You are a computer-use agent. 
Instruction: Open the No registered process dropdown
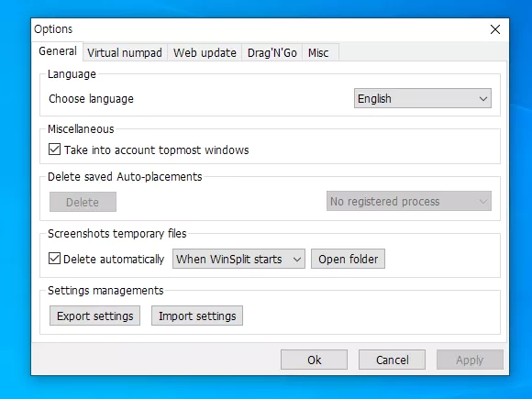coord(409,201)
